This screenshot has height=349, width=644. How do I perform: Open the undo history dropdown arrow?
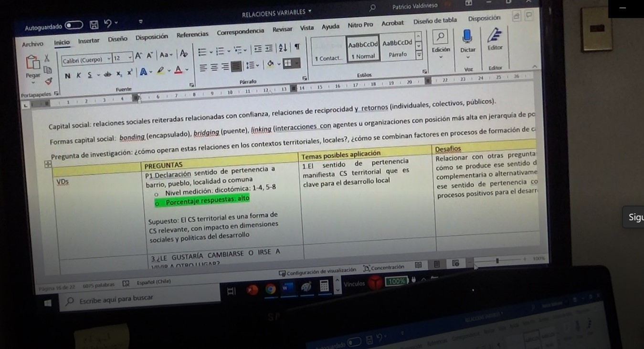point(116,22)
